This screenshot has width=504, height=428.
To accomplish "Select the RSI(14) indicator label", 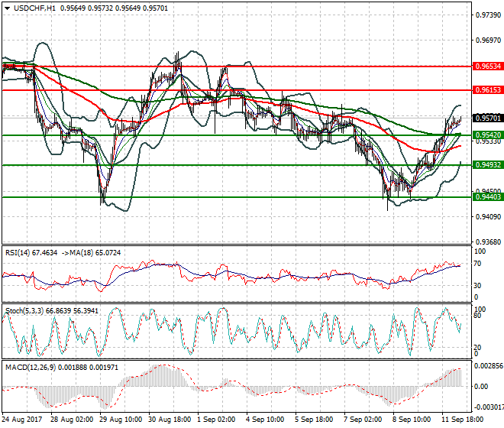I will (x=18, y=253).
